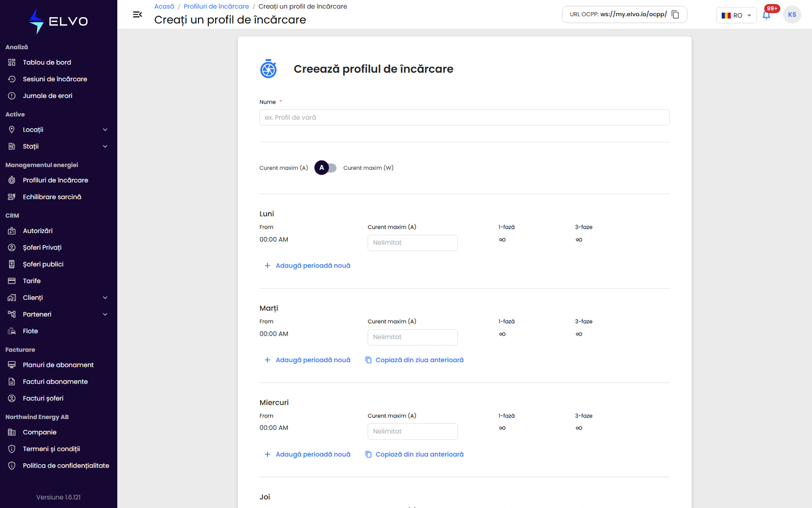Click the Tarife card icon

pyautogui.click(x=12, y=281)
